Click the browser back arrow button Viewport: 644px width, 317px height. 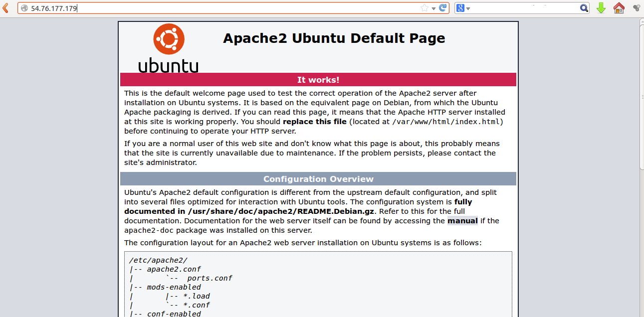point(5,8)
